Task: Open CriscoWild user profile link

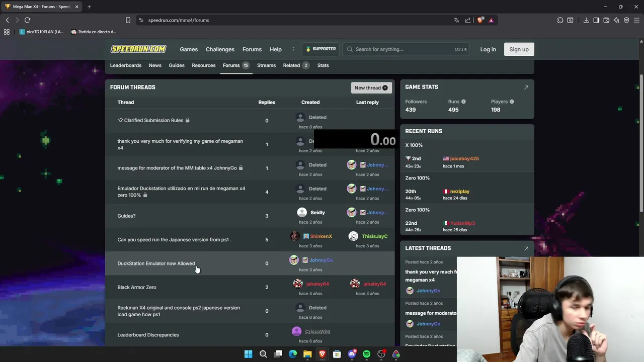Action: [x=317, y=331]
